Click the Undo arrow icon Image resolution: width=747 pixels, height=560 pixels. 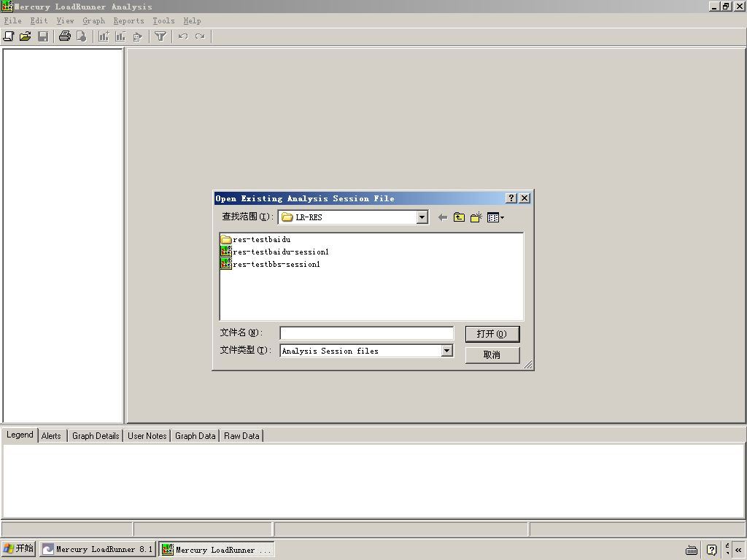point(183,36)
